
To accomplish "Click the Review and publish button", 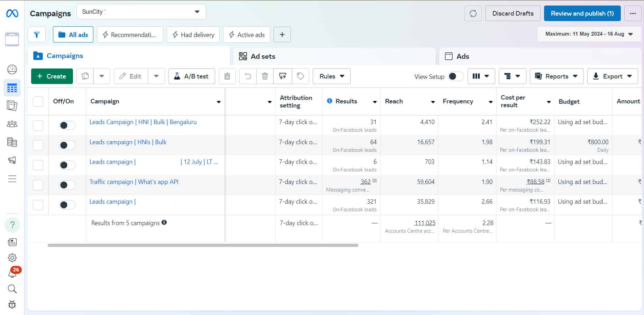I will [582, 13].
